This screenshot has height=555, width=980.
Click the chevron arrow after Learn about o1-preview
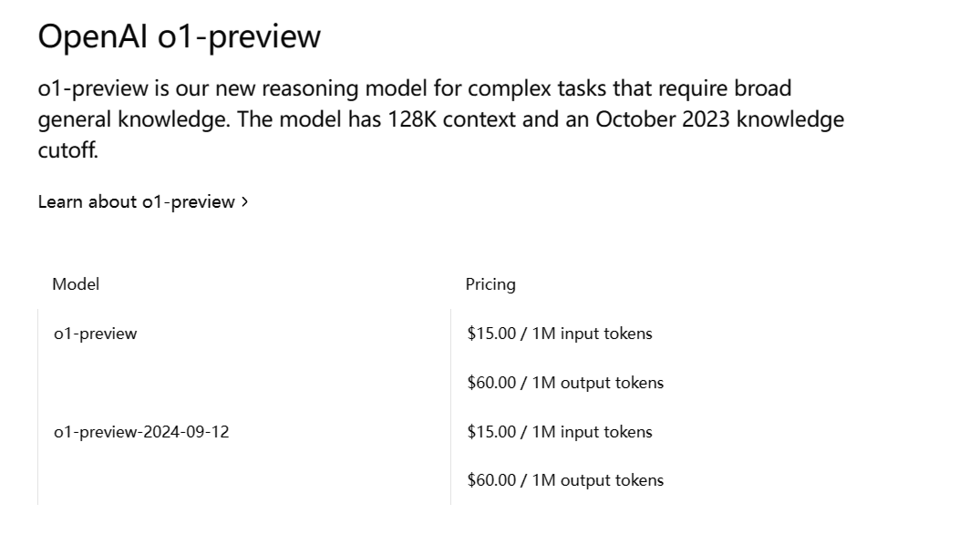pyautogui.click(x=245, y=202)
